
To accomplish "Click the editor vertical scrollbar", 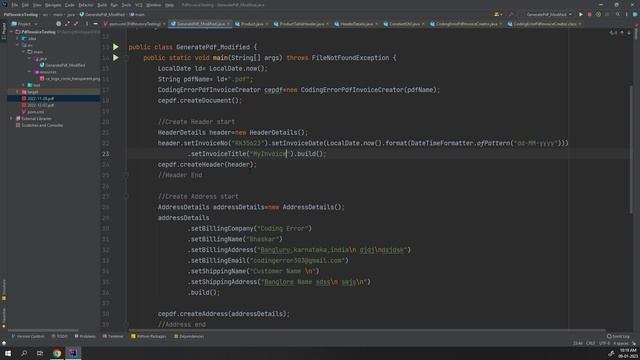I will 631,149.
